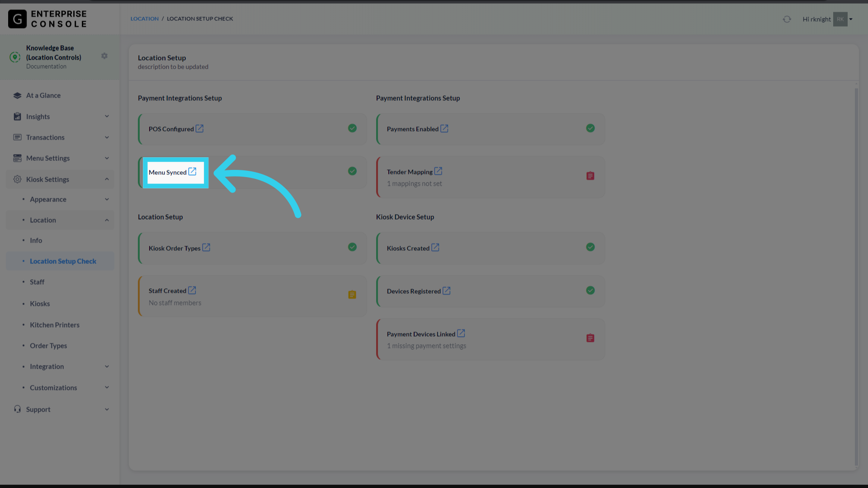Viewport: 868px width, 488px height.
Task: Click the Kiosks Created label
Action: [408, 249]
